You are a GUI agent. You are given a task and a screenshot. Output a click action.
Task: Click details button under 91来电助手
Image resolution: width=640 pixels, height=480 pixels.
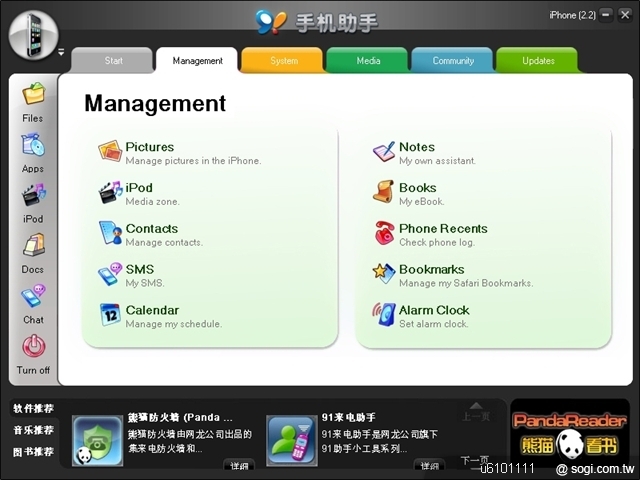coord(429,465)
